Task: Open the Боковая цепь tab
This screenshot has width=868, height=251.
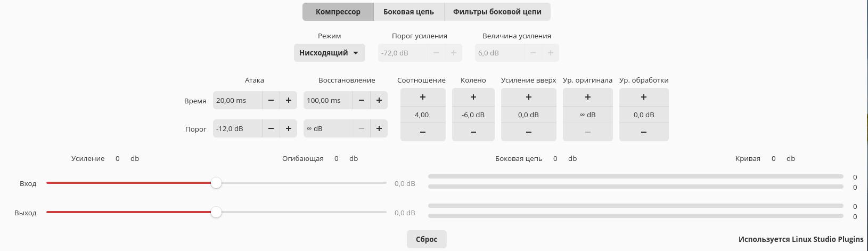Action: tap(408, 12)
